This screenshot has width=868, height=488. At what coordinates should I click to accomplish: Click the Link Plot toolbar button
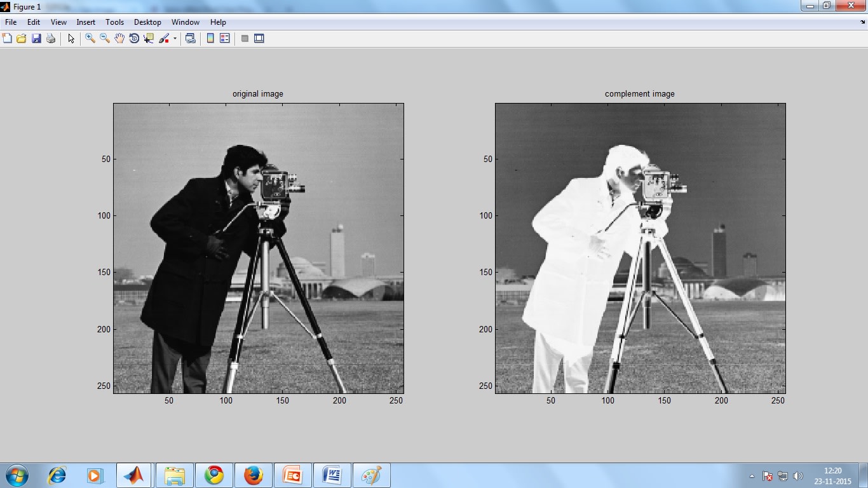tap(190, 39)
